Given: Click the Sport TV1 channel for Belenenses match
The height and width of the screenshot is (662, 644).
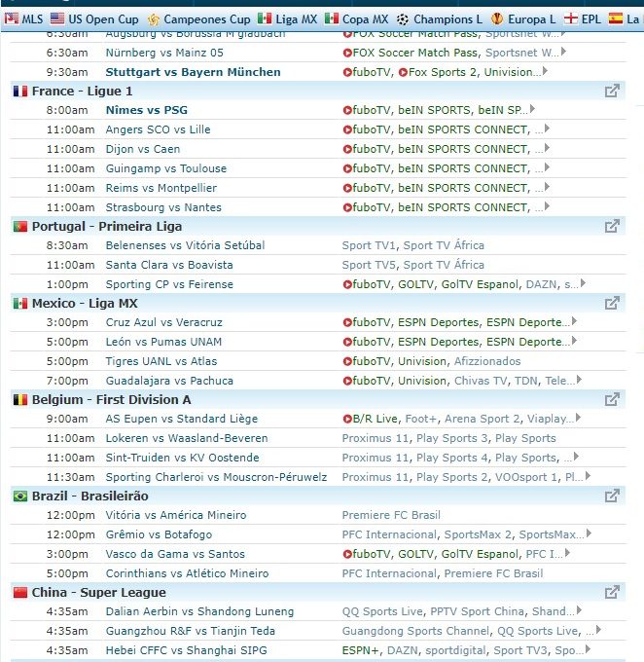Looking at the screenshot, I should pyautogui.click(x=369, y=245).
